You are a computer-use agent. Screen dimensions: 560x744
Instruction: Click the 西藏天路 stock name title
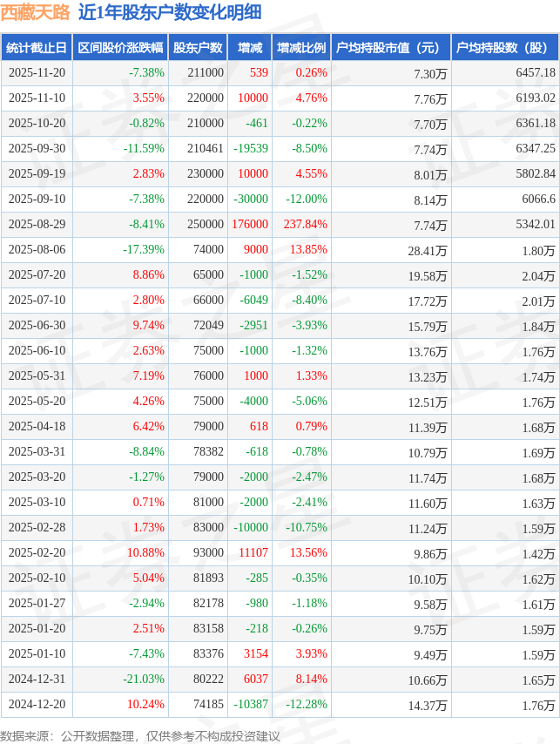(x=37, y=13)
